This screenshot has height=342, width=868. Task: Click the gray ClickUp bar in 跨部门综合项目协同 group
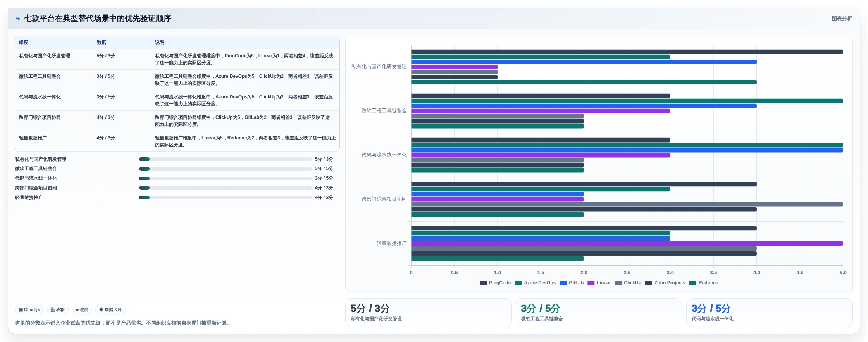tap(627, 205)
